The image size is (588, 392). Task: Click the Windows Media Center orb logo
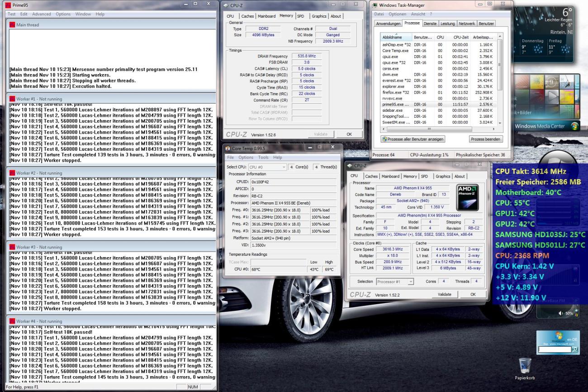(x=575, y=126)
